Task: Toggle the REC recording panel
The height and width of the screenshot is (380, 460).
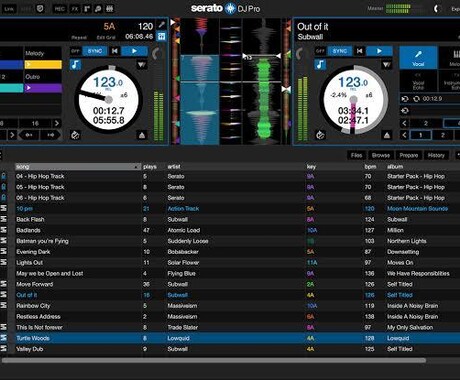Action: tap(60, 9)
